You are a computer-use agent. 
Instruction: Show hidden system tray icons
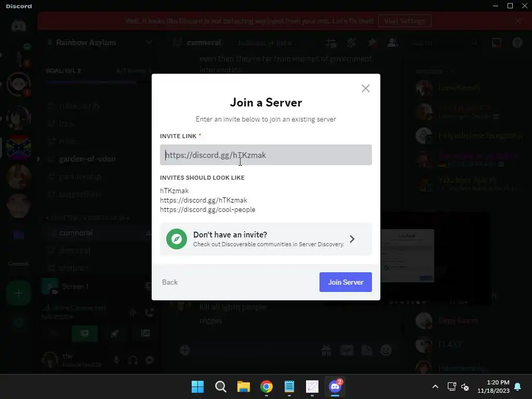click(x=435, y=387)
